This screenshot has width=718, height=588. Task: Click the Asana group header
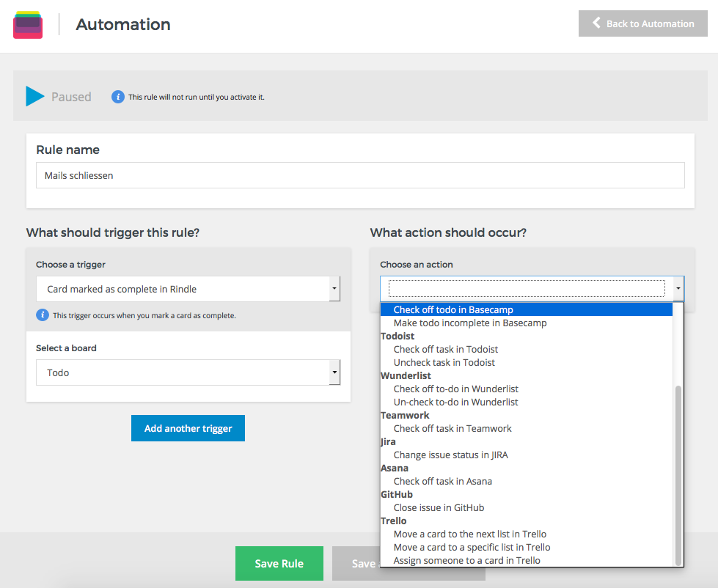[395, 468]
